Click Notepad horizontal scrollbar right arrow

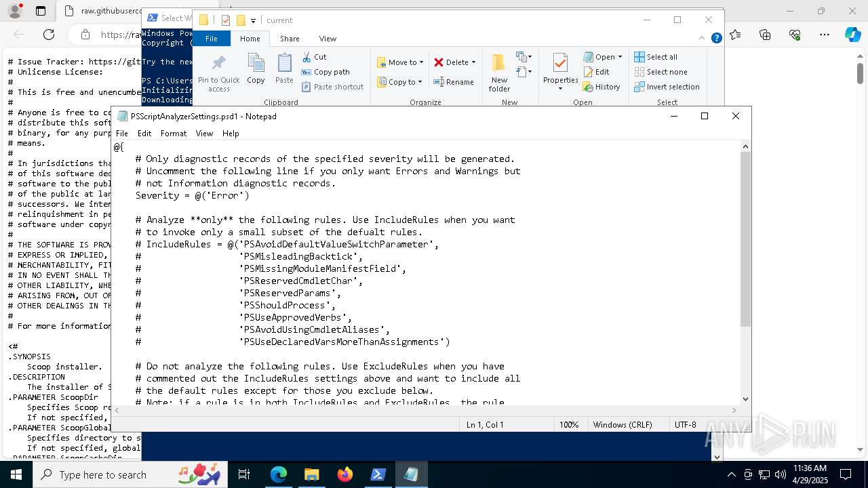point(734,410)
